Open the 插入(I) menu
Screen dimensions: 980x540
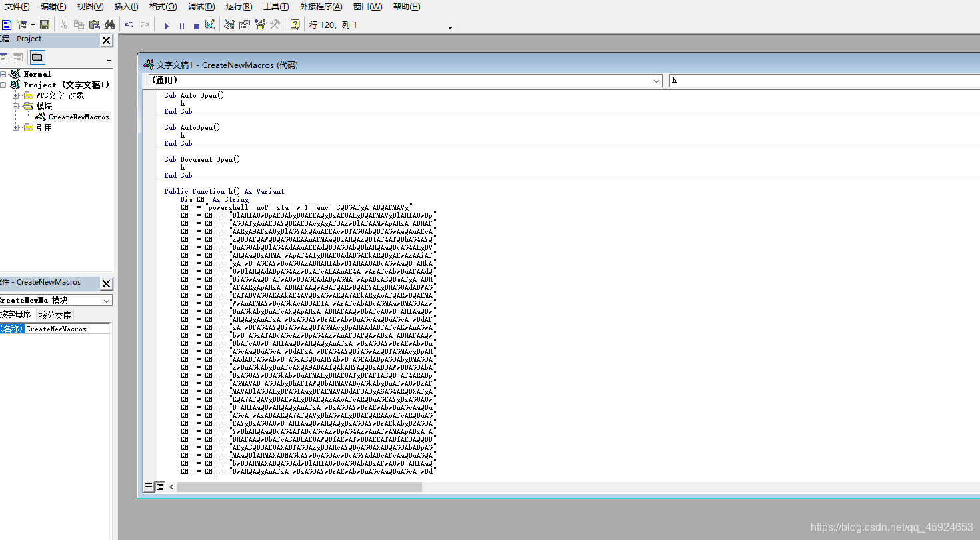coord(127,7)
